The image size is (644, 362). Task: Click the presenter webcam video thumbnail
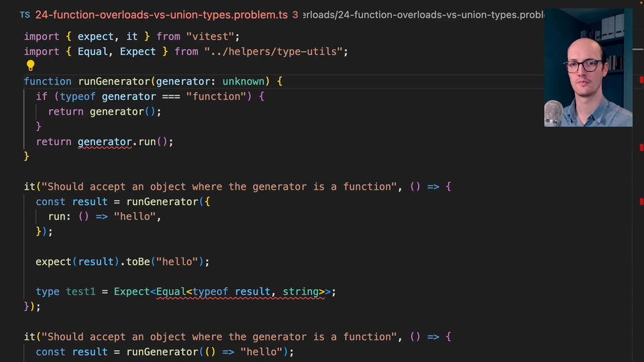588,67
